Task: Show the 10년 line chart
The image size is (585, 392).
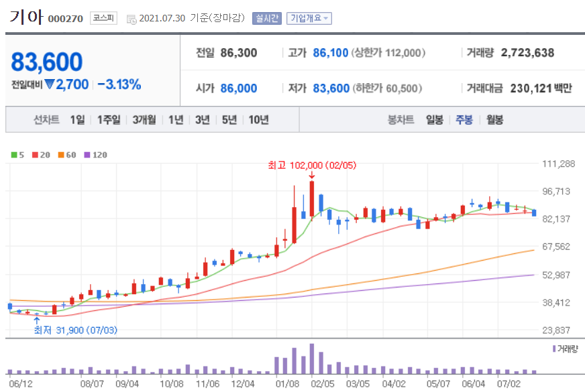Action: [258, 120]
